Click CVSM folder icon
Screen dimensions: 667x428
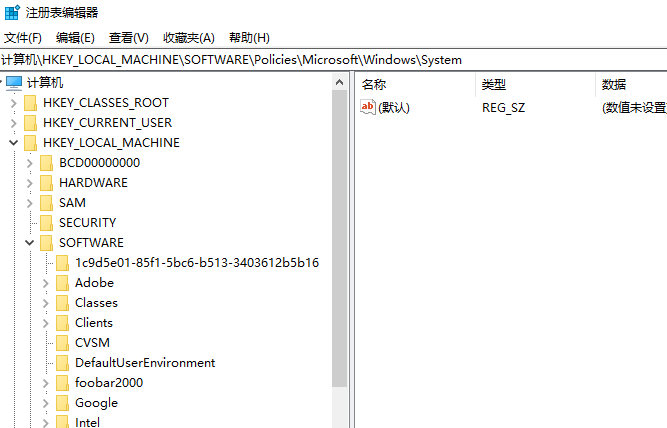[x=63, y=343]
